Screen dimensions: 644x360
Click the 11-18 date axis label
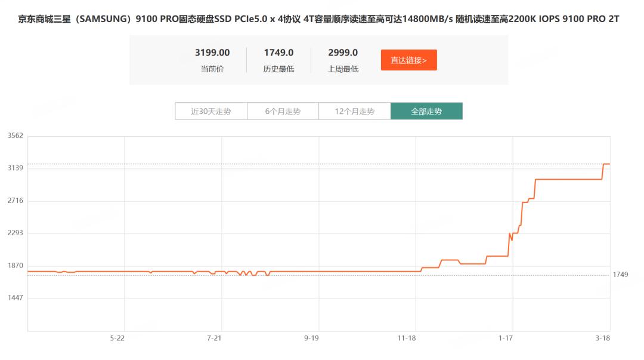coord(407,339)
